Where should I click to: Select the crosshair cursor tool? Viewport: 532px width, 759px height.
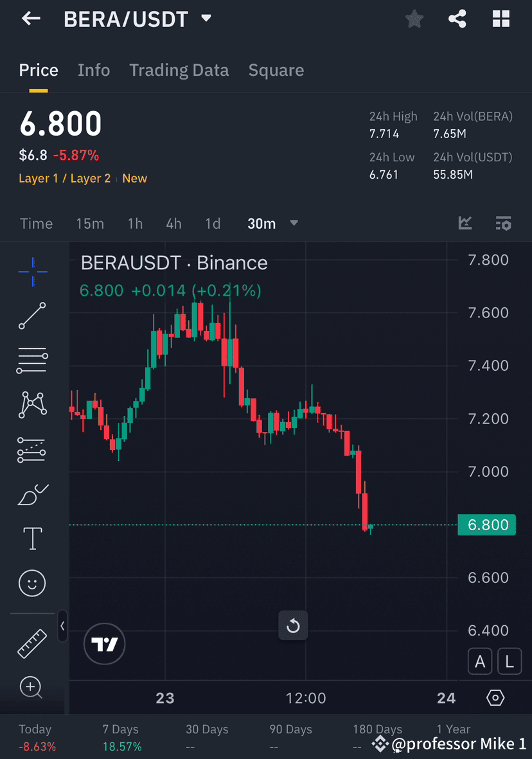pos(32,271)
